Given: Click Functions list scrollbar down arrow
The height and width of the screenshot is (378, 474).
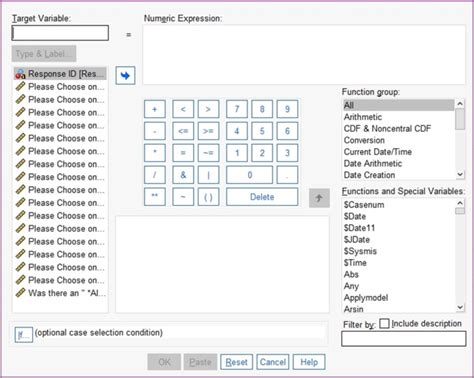Looking at the screenshot, I should tap(460, 307).
